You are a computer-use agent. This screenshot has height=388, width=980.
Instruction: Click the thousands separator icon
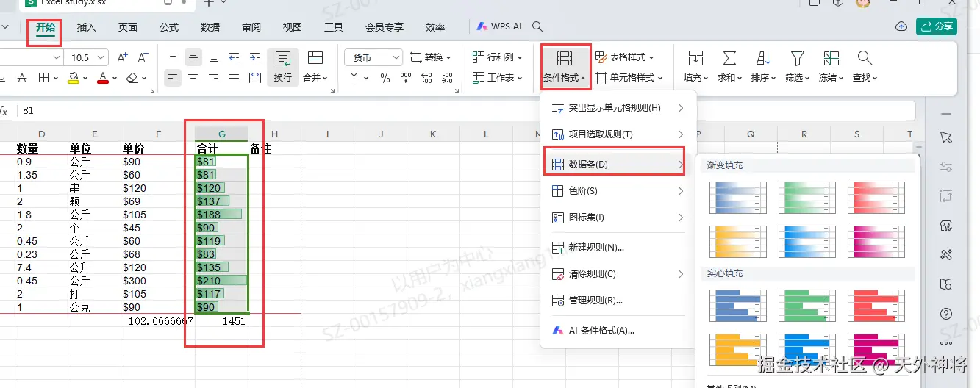405,77
